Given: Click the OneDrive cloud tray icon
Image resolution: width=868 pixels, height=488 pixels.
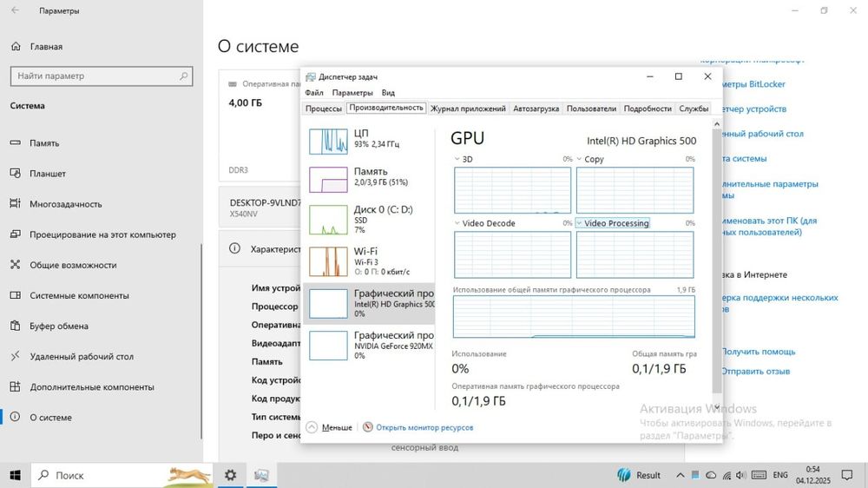Looking at the screenshot, I should [711, 475].
